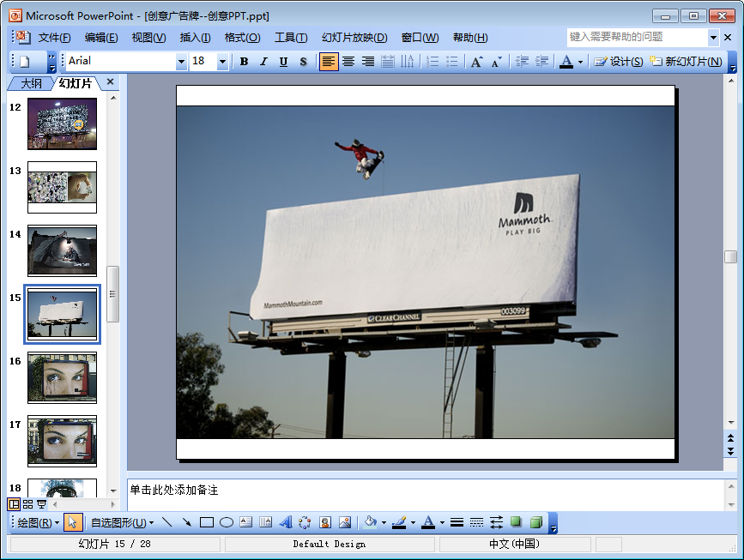744x560 pixels.
Task: Expand the fill color dropdown arrow
Action: pyautogui.click(x=384, y=522)
